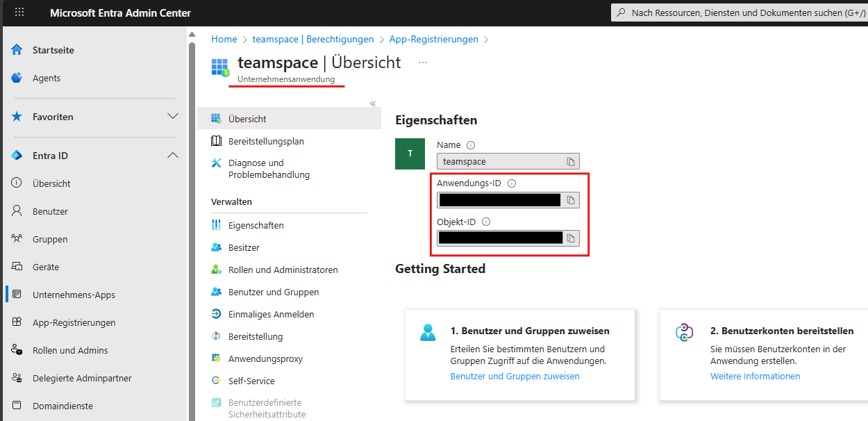The height and width of the screenshot is (421, 868).
Task: Show info tooltip next to Objekt-ID
Action: coord(486,222)
